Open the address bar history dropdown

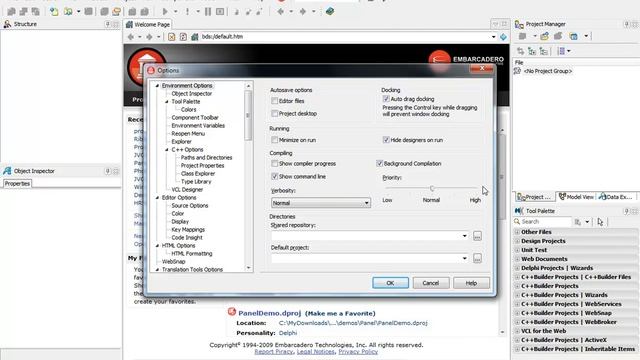point(493,37)
